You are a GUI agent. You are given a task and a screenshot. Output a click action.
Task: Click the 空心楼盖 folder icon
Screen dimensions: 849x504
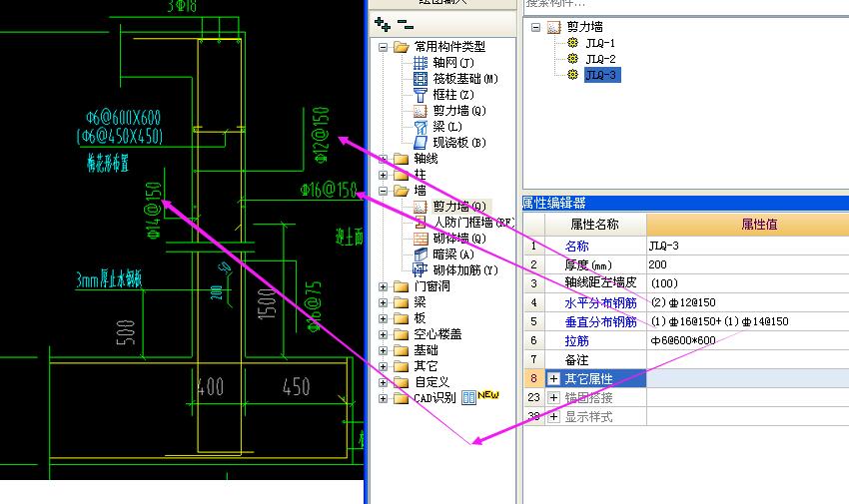[402, 334]
